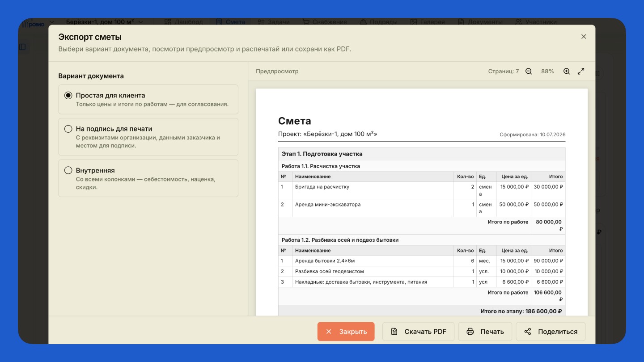644x362 pixels.
Task: Click the Предпросмотр panel label
Action: pos(277,72)
